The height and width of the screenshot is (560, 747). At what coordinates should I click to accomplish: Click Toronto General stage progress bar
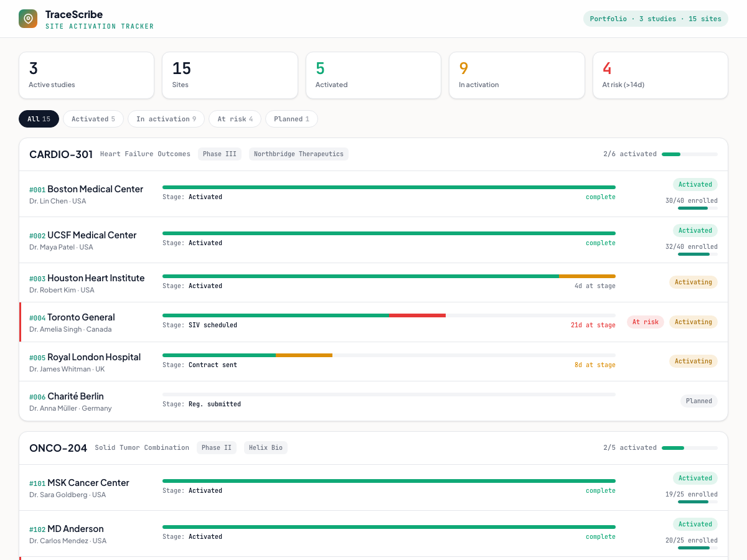389,315
